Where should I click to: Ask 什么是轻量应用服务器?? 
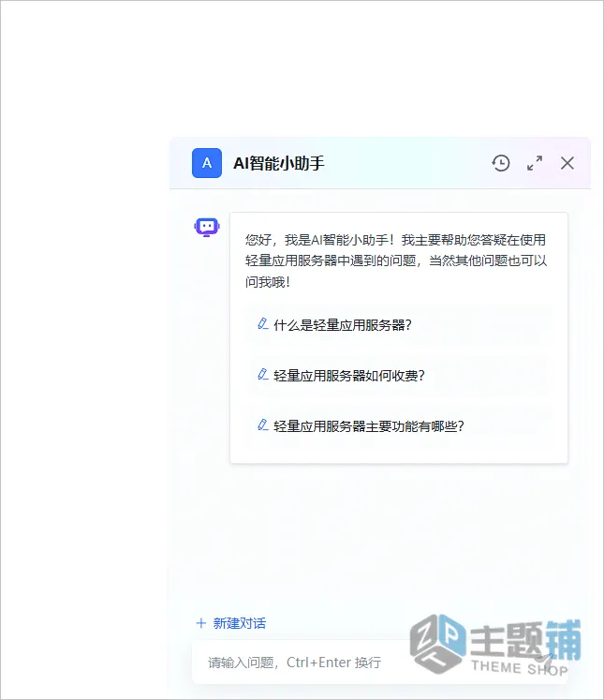[x=343, y=325]
